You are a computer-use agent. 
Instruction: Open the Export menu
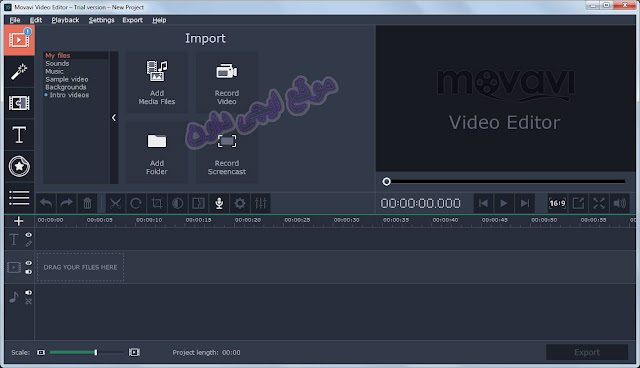coord(133,20)
